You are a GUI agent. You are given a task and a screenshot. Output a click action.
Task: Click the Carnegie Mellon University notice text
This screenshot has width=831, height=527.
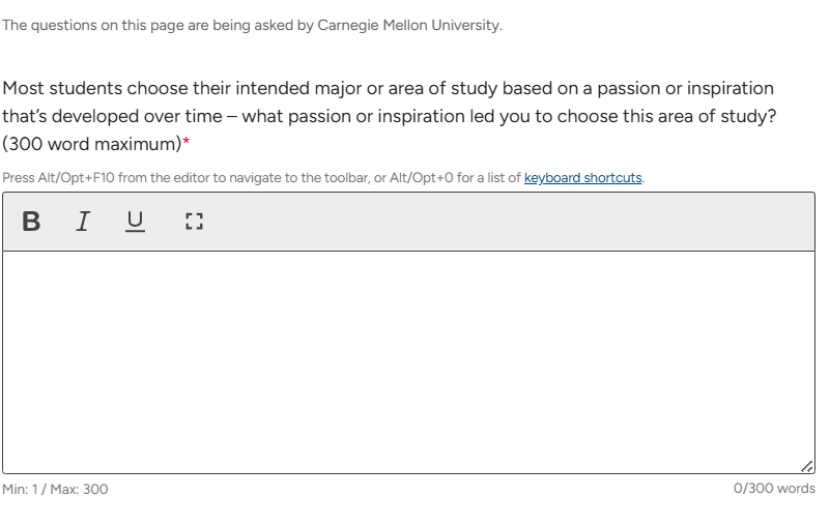(x=251, y=25)
